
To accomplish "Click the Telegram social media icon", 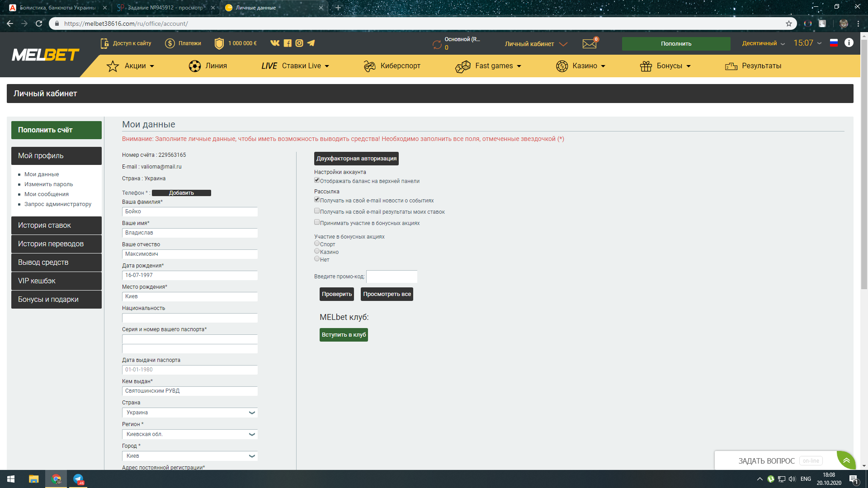I will click(x=313, y=43).
